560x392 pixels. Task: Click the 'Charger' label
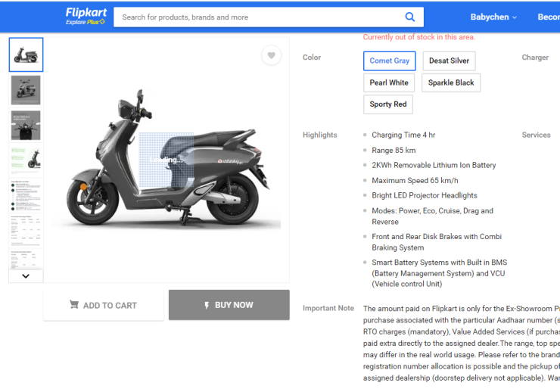(535, 58)
